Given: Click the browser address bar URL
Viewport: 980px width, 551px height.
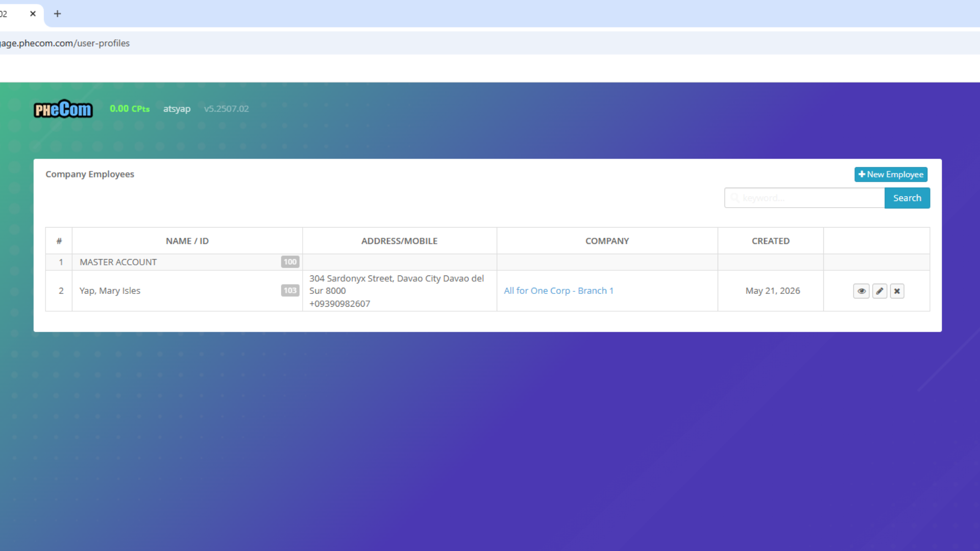Looking at the screenshot, I should pyautogui.click(x=65, y=43).
